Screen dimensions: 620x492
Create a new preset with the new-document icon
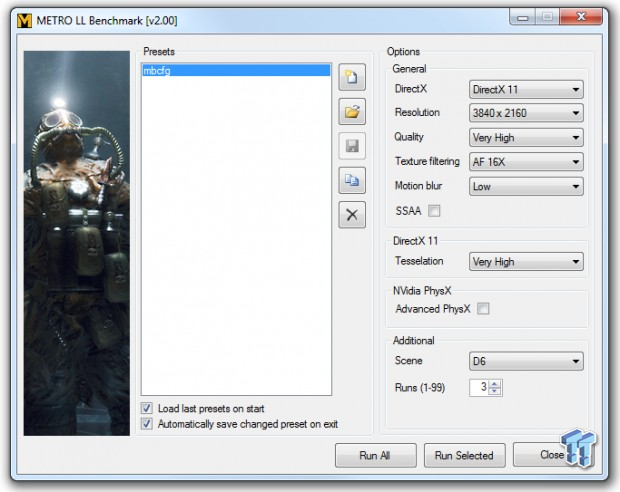pyautogui.click(x=352, y=77)
